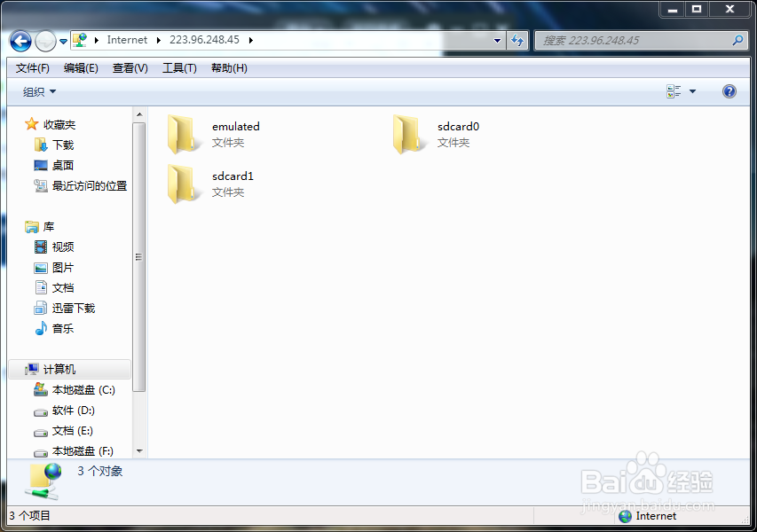The image size is (757, 532).
Task: Open the 工具(T) menu
Action: pyautogui.click(x=179, y=68)
